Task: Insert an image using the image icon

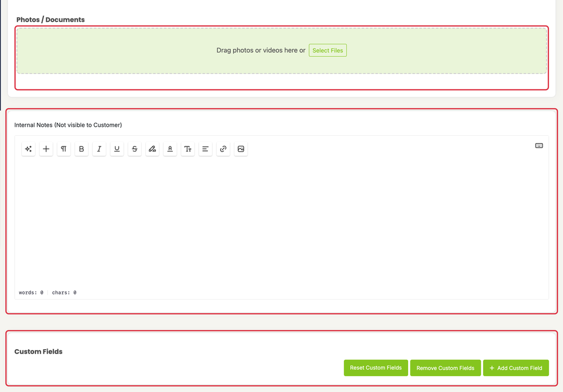Action: coord(241,149)
